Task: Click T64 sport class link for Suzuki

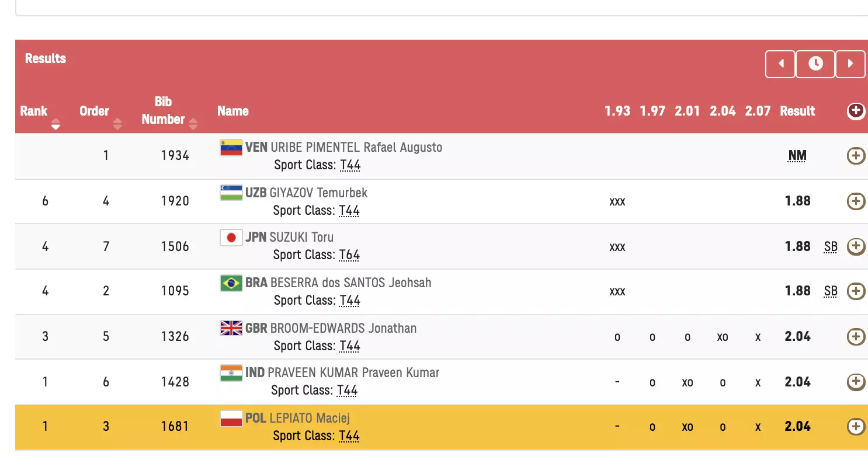Action: point(349,255)
